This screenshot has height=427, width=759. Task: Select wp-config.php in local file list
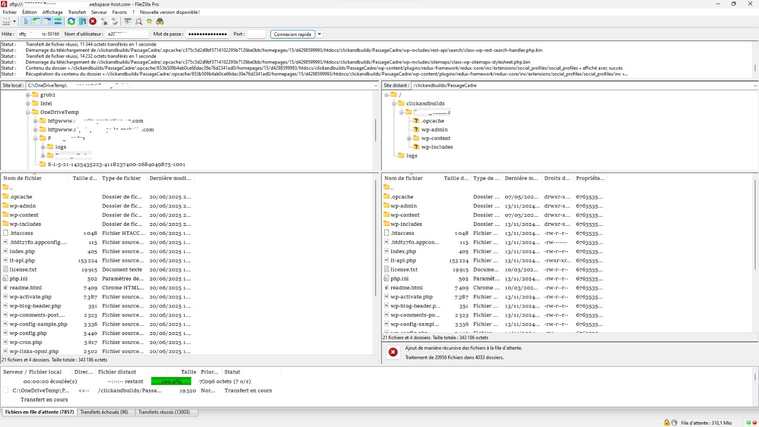[x=28, y=333]
